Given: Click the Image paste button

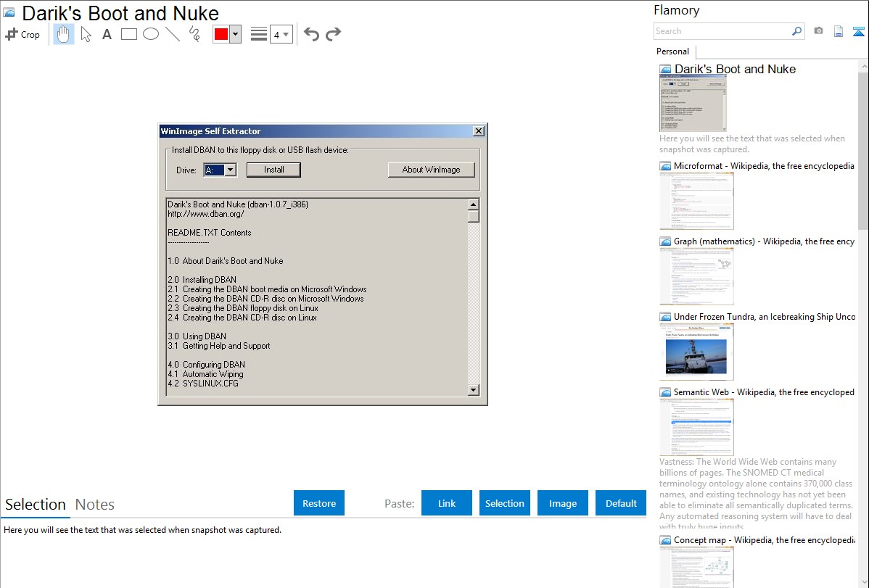Looking at the screenshot, I should pos(562,503).
